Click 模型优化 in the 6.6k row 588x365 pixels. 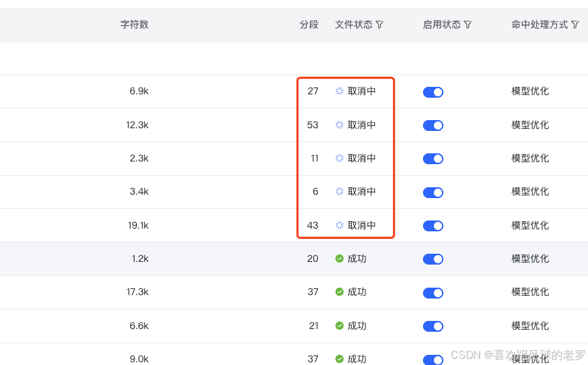tap(530, 326)
